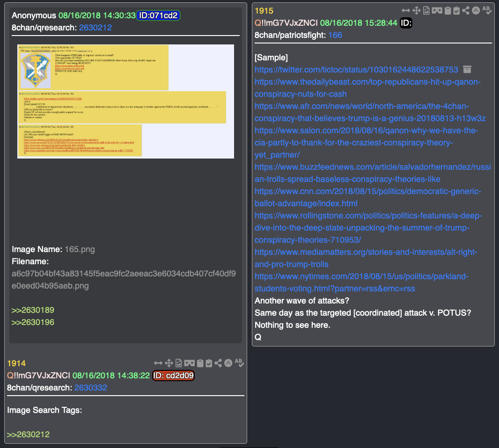Click horizontal double-arrow icon in post 1914

pyautogui.click(x=158, y=363)
